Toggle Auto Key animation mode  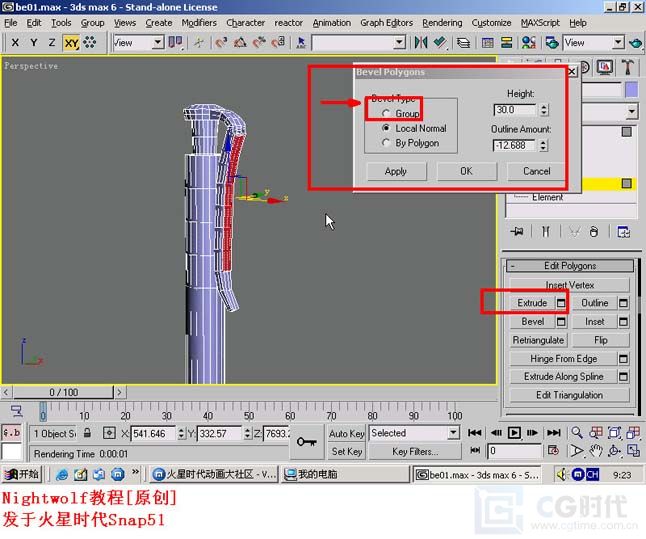tap(346, 434)
